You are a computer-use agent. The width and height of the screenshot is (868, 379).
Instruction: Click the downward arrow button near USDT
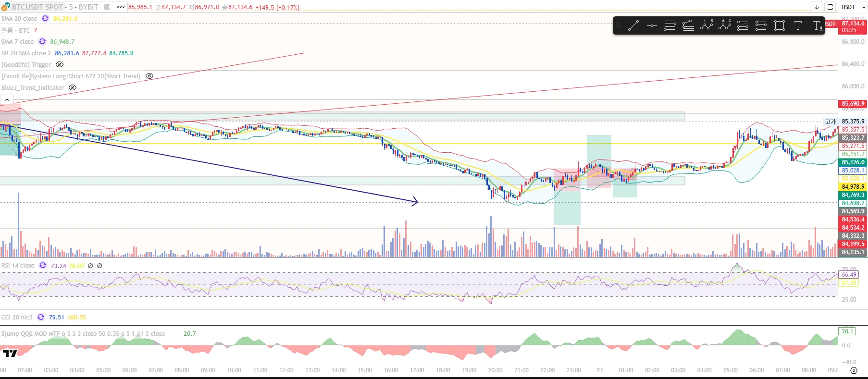click(817, 7)
